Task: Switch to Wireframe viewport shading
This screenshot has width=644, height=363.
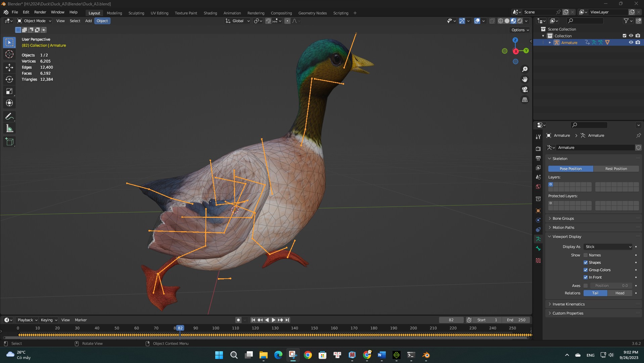Action: 500,21
